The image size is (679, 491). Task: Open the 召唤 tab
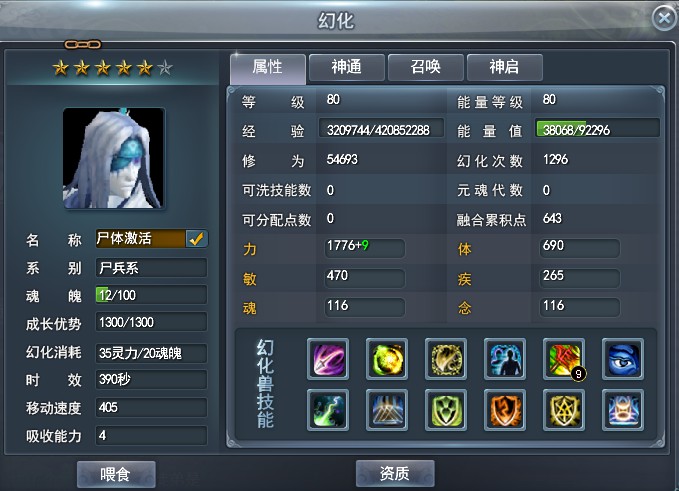[426, 68]
